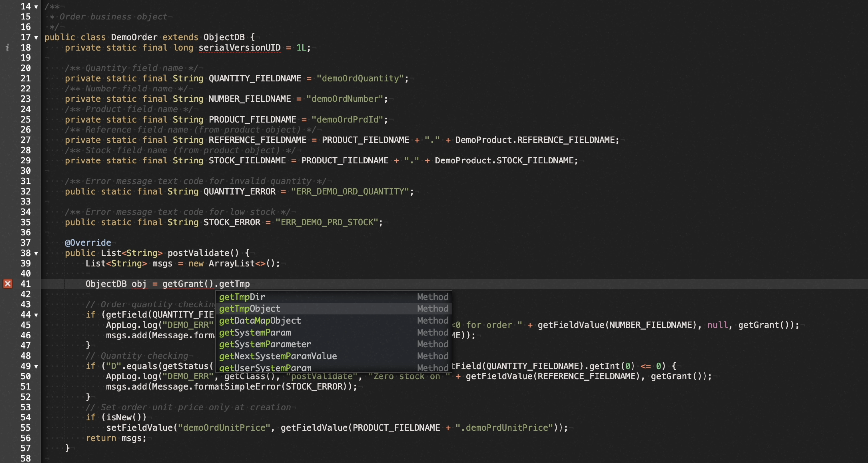Place the cursor after getTmp on line 41
The image size is (868, 463).
(250, 284)
